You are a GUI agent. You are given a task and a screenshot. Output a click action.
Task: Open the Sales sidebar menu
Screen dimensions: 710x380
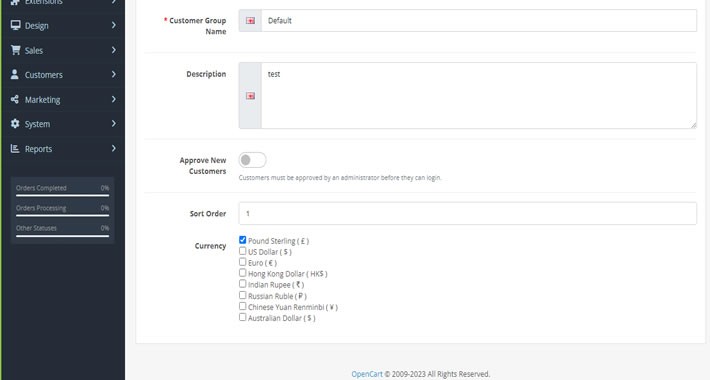pos(63,50)
